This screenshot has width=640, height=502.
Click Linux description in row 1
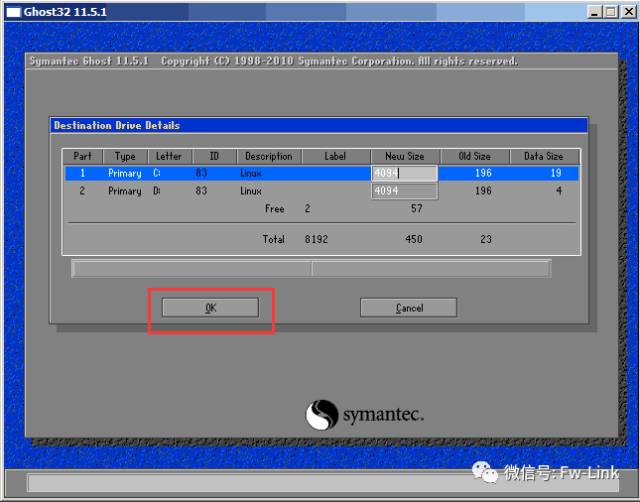251,173
